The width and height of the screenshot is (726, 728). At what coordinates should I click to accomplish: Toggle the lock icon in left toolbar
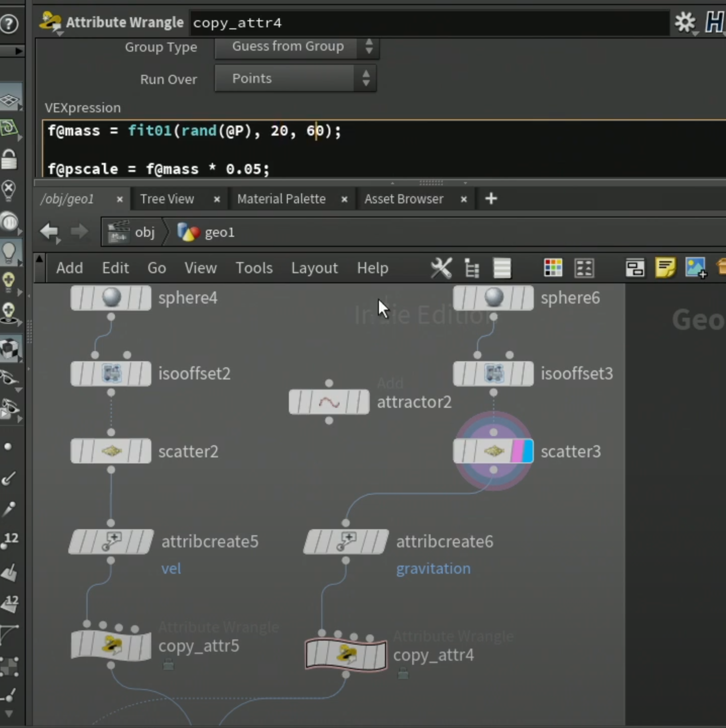(9, 159)
